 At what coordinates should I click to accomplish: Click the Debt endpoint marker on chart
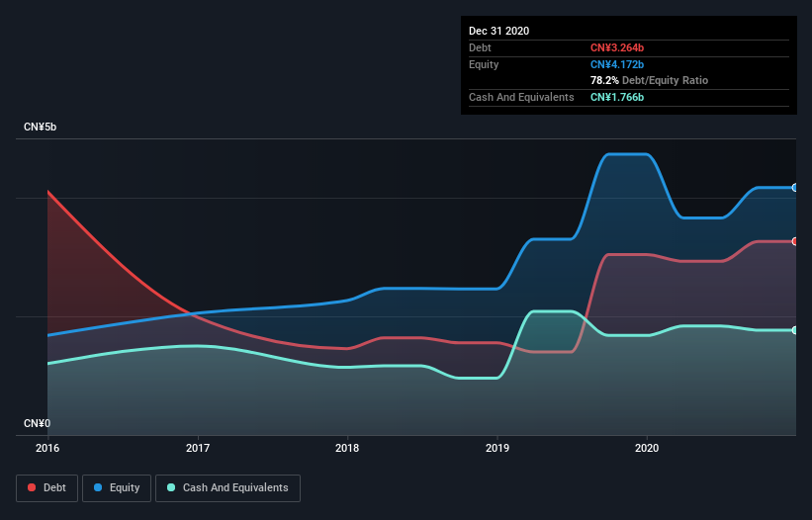[x=794, y=241]
